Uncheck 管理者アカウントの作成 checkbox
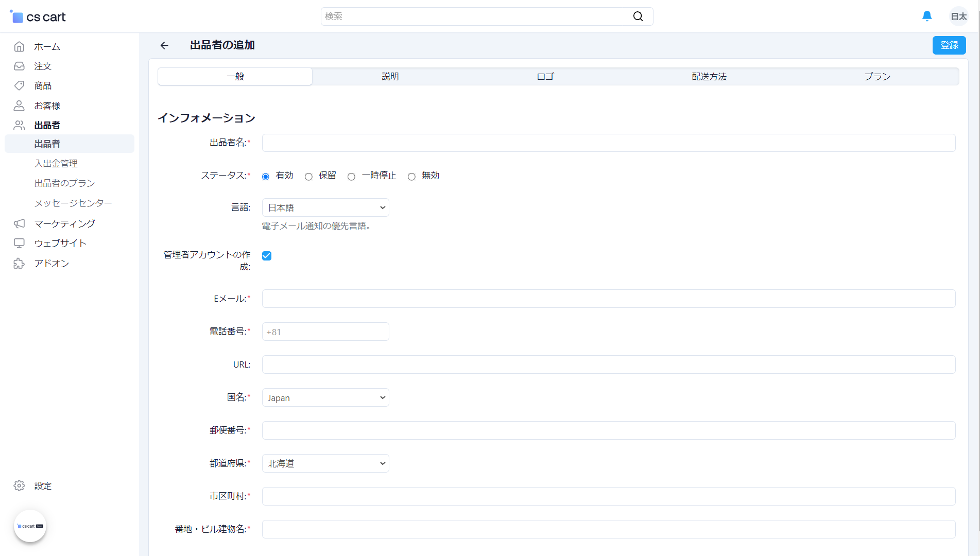 click(x=267, y=256)
